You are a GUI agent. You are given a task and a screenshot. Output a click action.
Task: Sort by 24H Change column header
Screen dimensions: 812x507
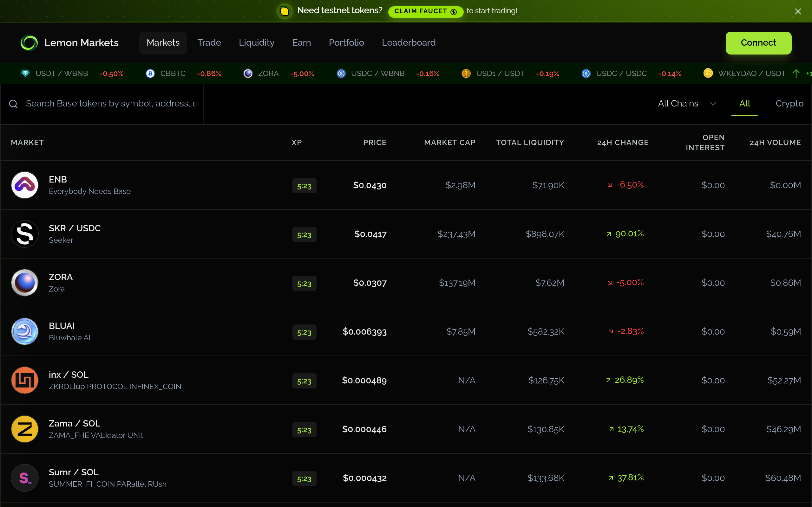[622, 143]
